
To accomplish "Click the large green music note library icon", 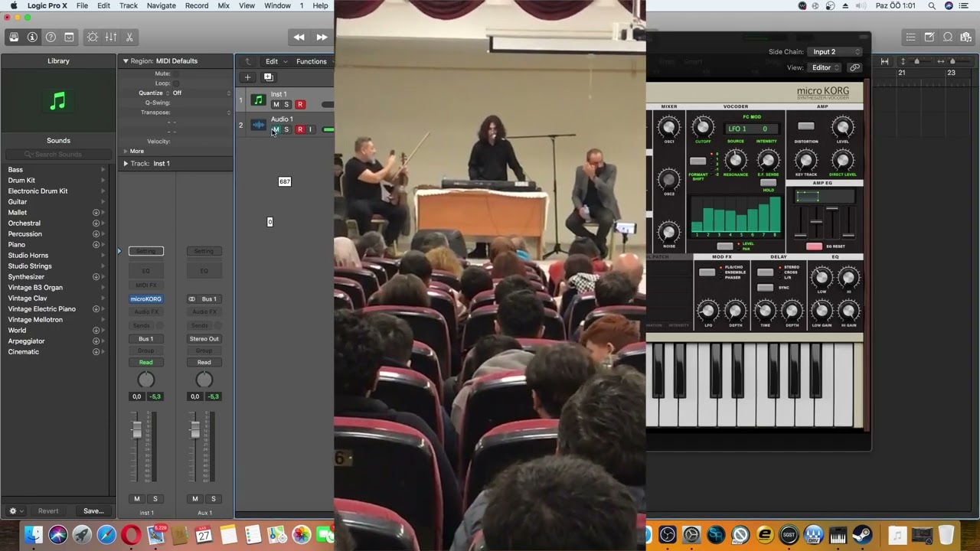I will pyautogui.click(x=58, y=100).
